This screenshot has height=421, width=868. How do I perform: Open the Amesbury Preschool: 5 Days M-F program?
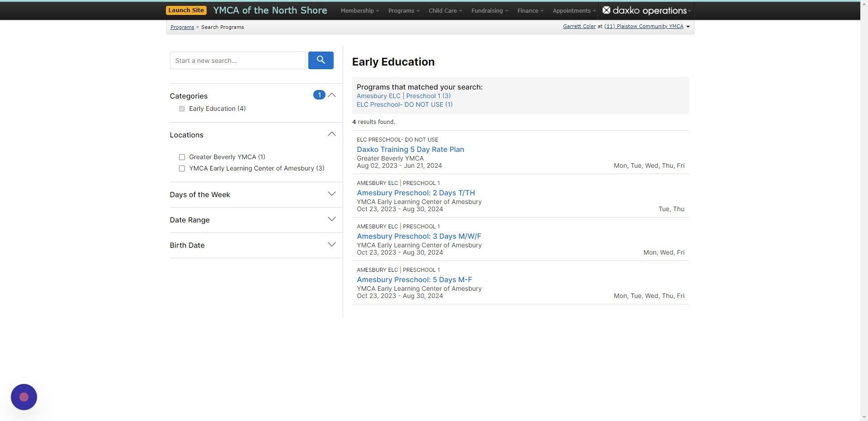coord(414,279)
